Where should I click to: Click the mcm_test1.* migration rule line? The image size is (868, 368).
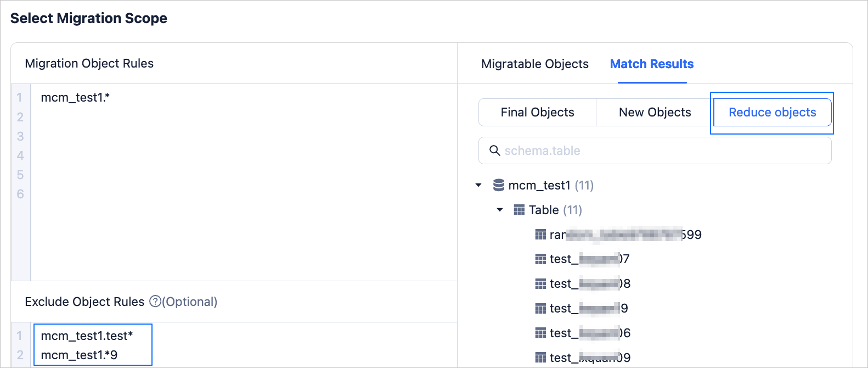point(75,98)
